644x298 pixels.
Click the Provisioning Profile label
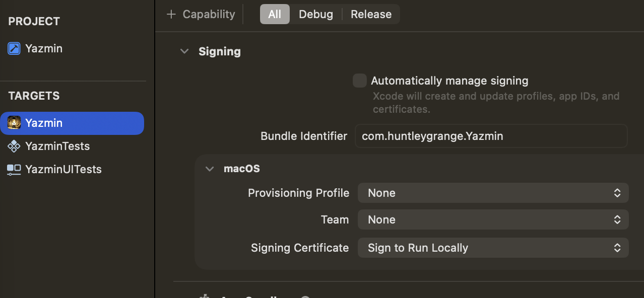pos(298,193)
